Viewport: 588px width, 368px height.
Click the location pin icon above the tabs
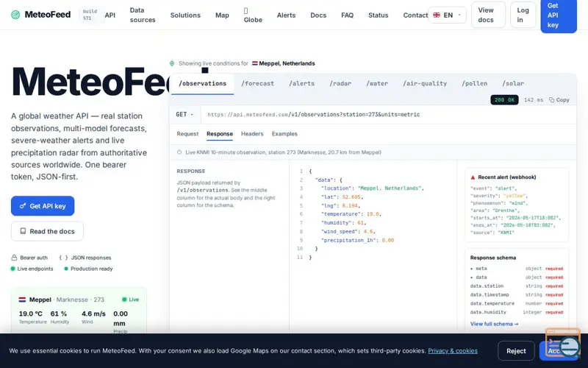(x=172, y=63)
